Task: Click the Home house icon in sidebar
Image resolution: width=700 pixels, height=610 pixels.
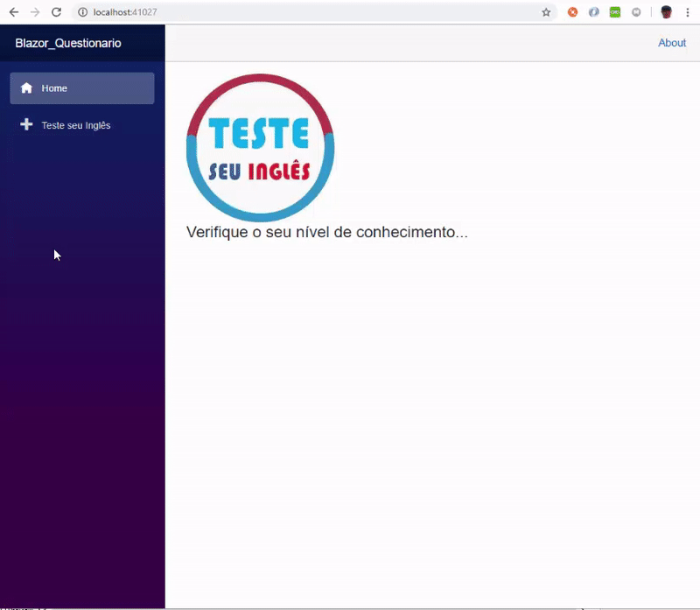Action: 26,88
